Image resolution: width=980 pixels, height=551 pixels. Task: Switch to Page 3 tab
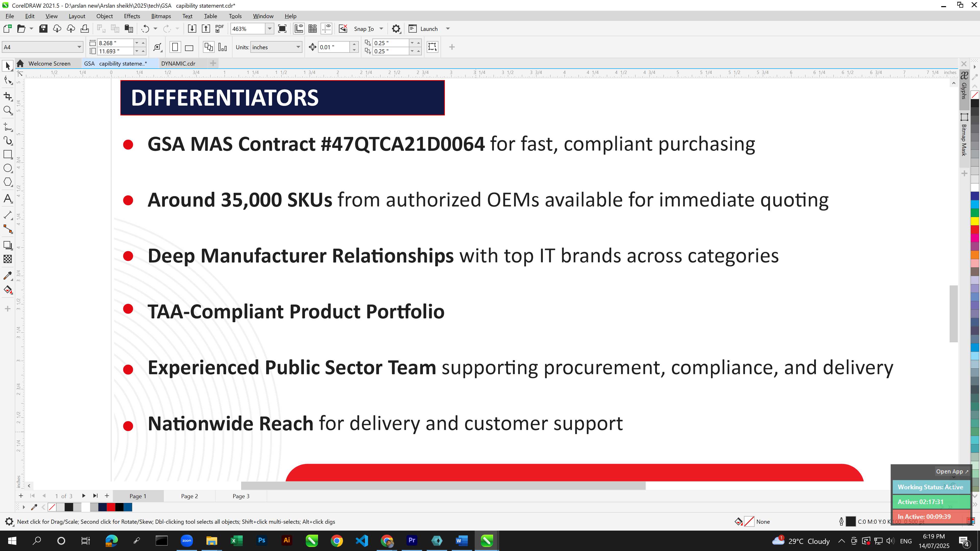point(241,496)
